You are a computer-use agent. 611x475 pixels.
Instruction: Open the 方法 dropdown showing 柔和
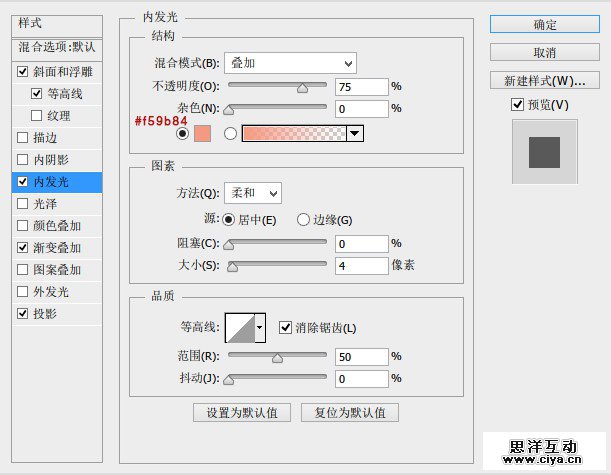[x=253, y=193]
